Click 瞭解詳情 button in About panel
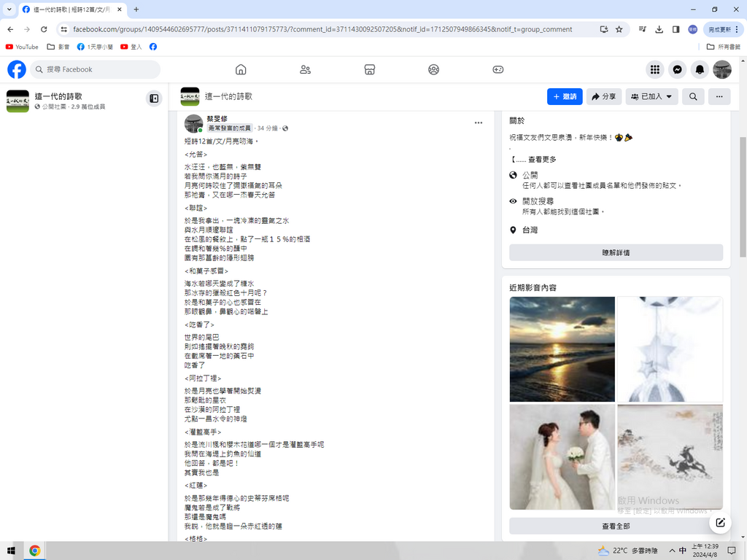Viewport: 747px width, 560px height. pyautogui.click(x=616, y=252)
